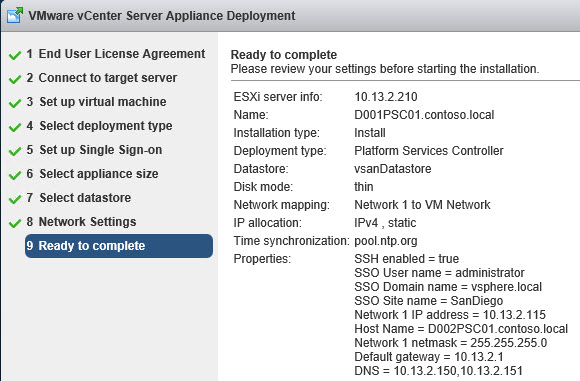Click Host Name = D002PSC01.contoso.local property
Image resolution: width=580 pixels, height=381 pixels.
click(461, 329)
